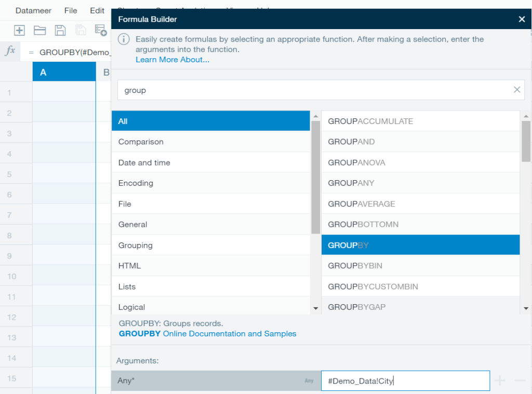Open the Edit menu
This screenshot has width=532, height=394.
(x=97, y=10)
